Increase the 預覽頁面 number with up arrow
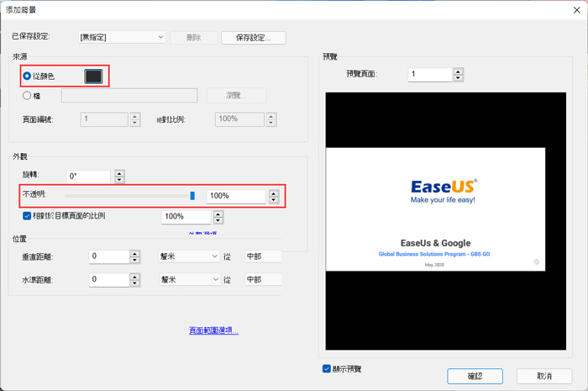The height and width of the screenshot is (391, 588). point(458,71)
